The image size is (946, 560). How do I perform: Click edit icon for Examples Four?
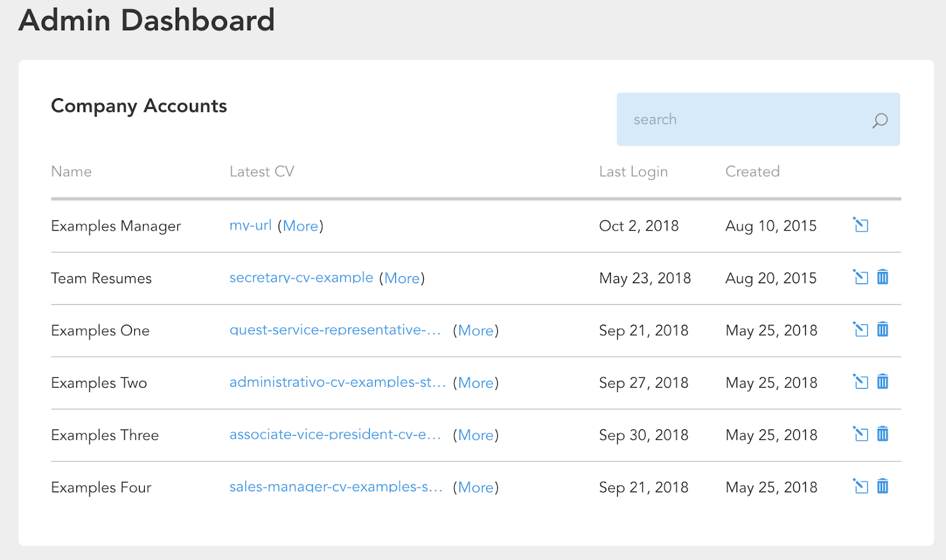861,487
